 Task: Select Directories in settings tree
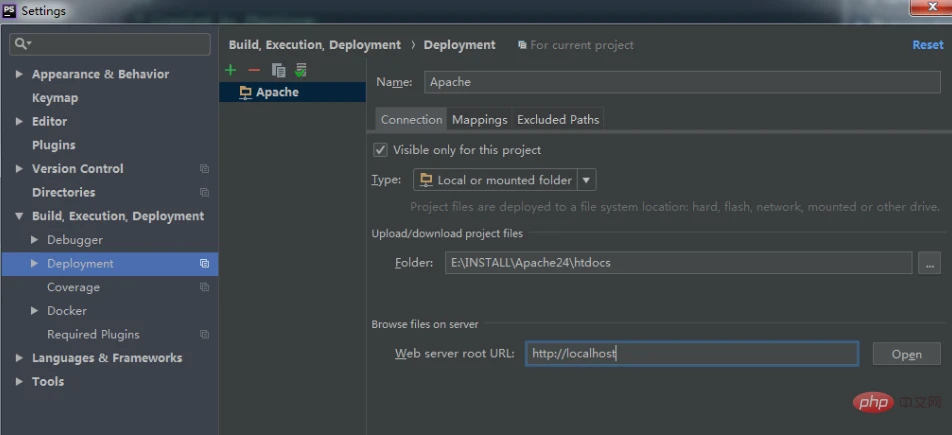63,193
